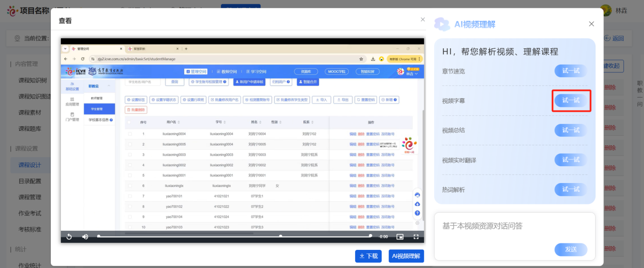Viewport: 644px width, 268px height.
Task: Open the 林垚 user avatar menu
Action: tap(605, 11)
